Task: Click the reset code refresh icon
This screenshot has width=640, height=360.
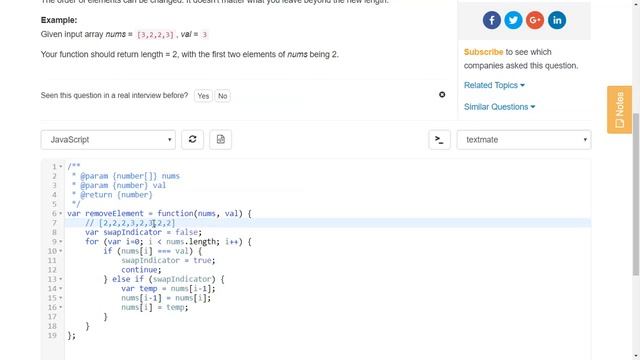Action: (193, 140)
